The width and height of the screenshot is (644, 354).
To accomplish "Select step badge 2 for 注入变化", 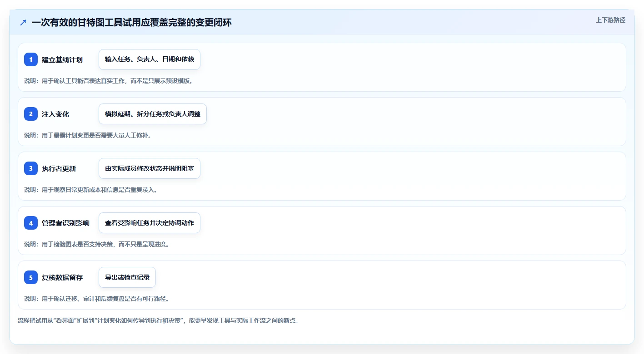I will point(31,114).
